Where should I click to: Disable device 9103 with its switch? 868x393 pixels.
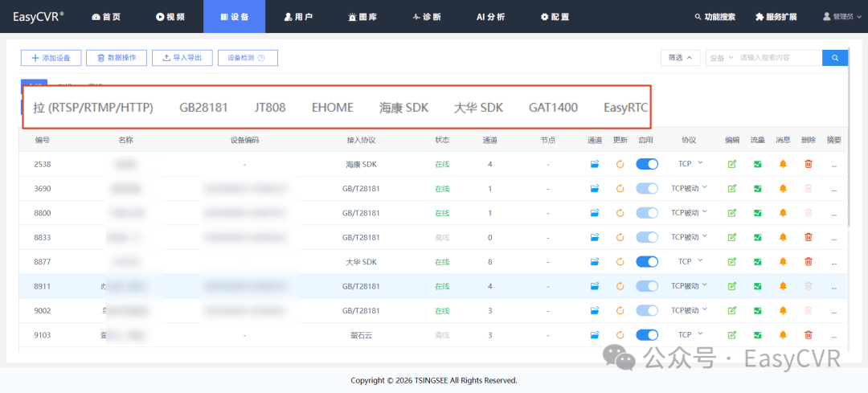[647, 335]
